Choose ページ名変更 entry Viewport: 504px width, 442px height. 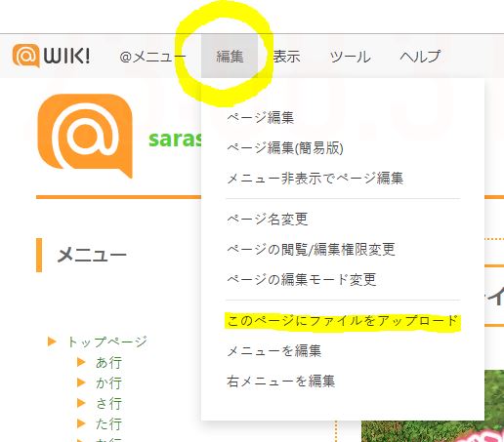pyautogui.click(x=268, y=219)
